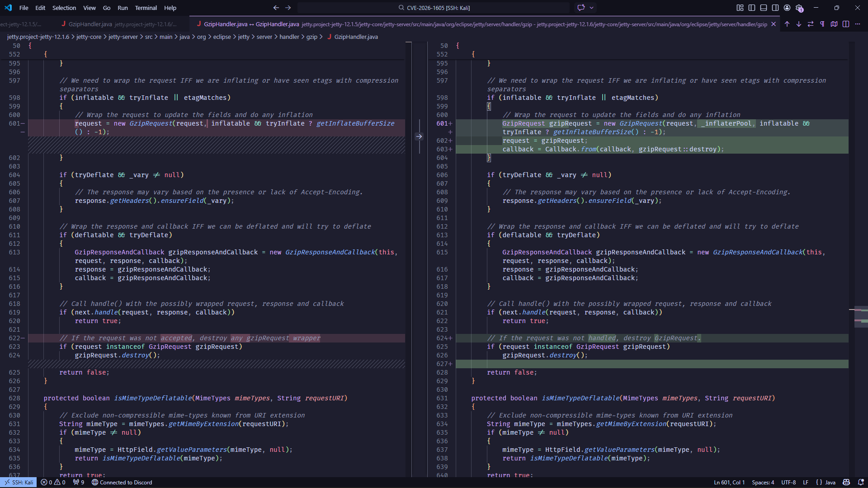Open forwarded ports indicator showing 9

[x=79, y=482]
